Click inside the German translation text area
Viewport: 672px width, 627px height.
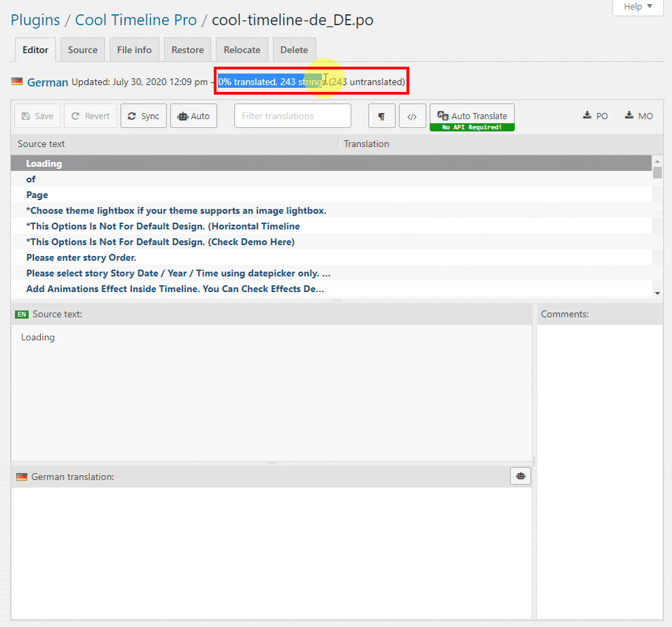pos(272,553)
